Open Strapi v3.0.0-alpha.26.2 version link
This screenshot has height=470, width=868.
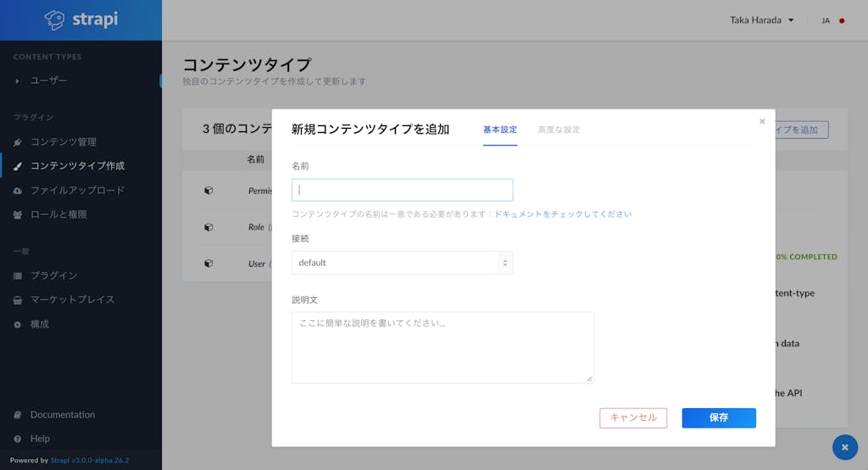point(90,460)
